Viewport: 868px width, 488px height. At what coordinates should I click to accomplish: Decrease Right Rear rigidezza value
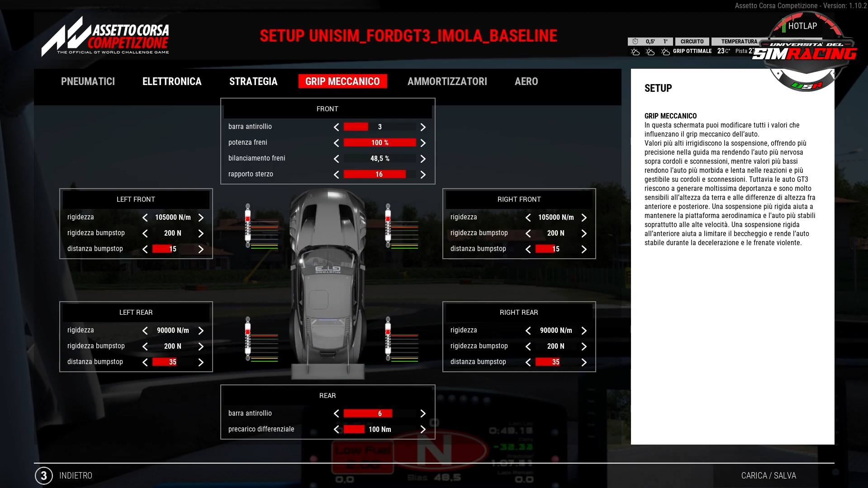pyautogui.click(x=528, y=331)
